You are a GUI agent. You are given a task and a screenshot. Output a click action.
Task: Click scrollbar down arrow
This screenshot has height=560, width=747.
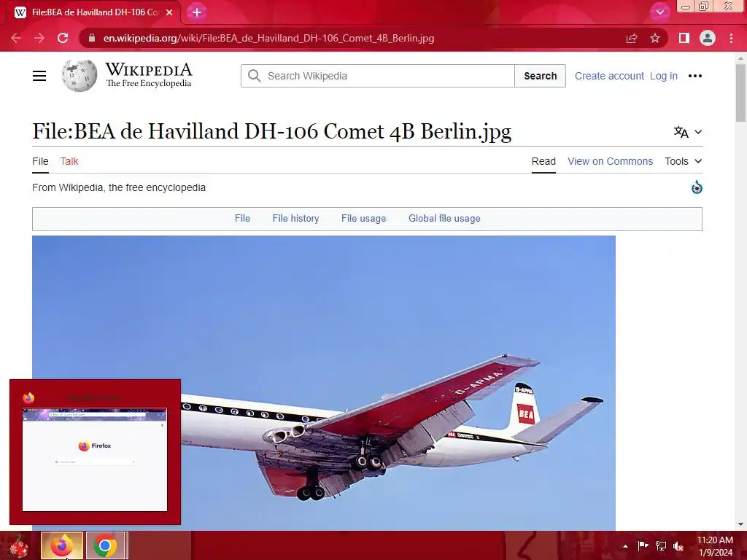(740, 524)
